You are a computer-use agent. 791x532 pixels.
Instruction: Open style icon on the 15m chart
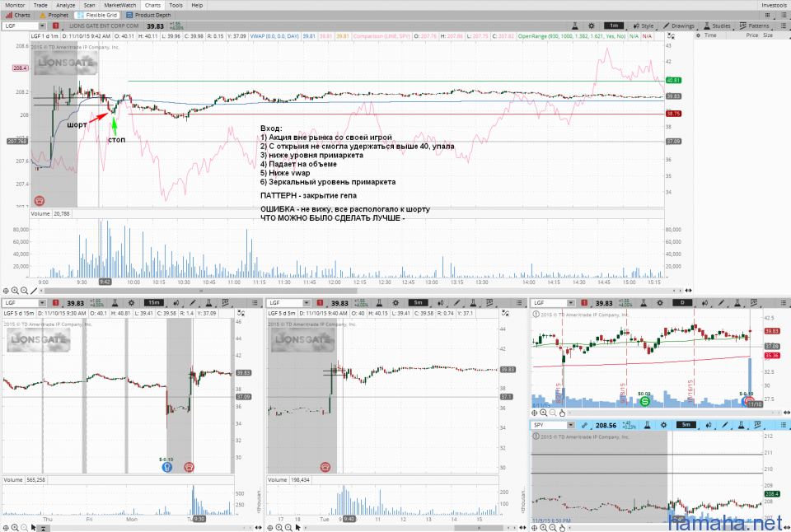tap(176, 302)
